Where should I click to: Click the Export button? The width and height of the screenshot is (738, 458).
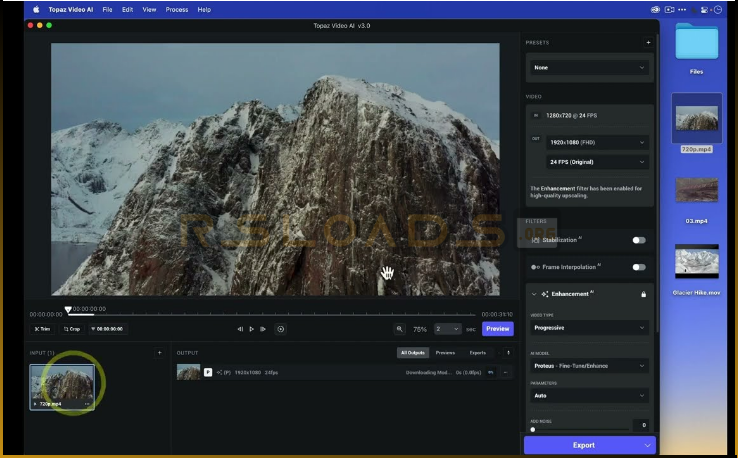point(583,445)
